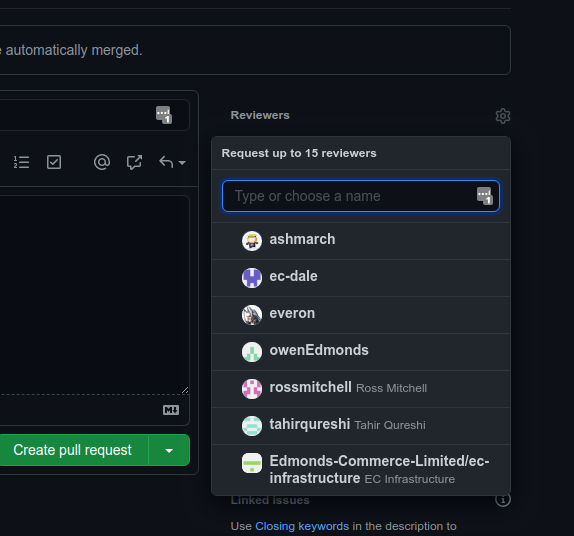This screenshot has width=574, height=536.
Task: Open the Closing keywords link
Action: (x=302, y=526)
